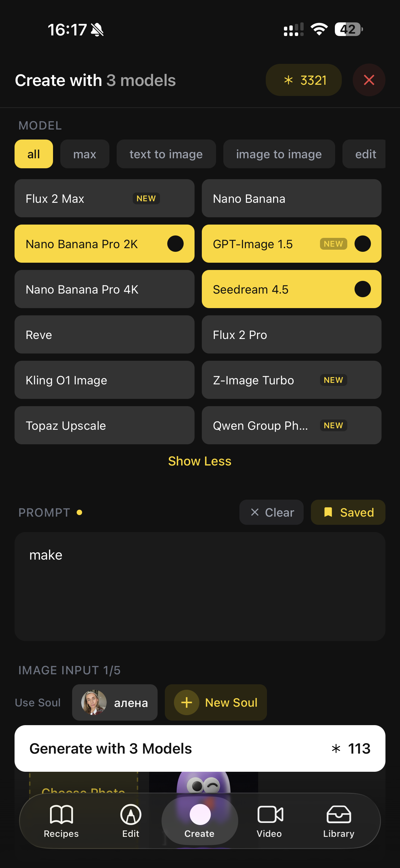Open the Edit tool icon
Viewport: 400px width, 868px height.
131,815
